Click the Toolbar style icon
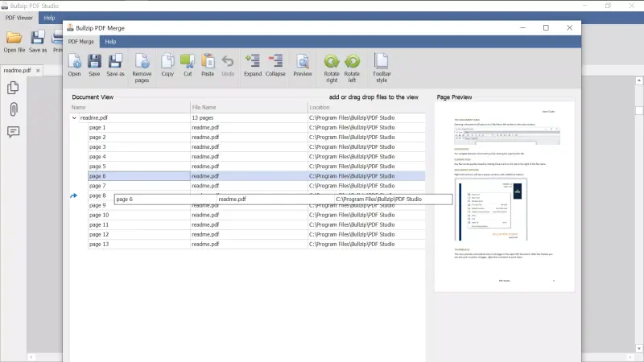 click(x=382, y=68)
